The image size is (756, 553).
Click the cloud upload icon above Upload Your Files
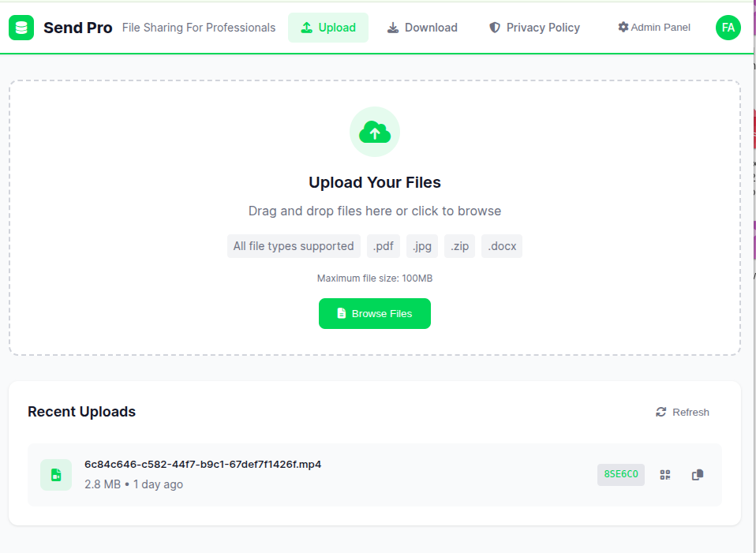coord(374,132)
